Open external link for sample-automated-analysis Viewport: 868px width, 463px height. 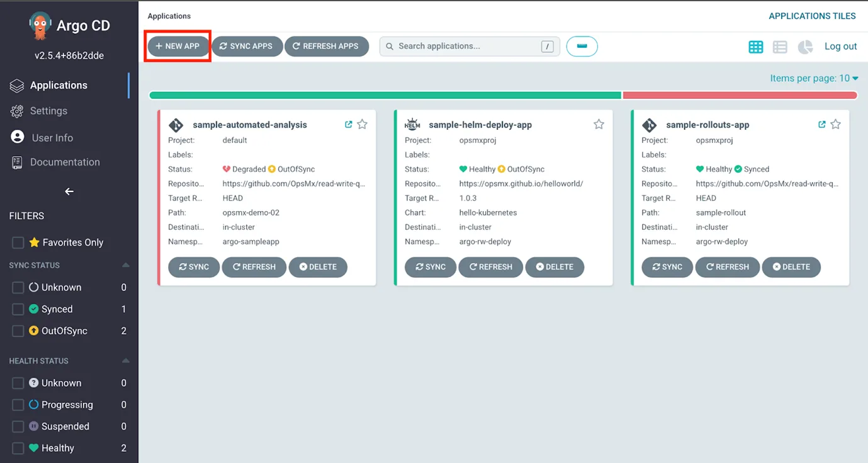point(348,125)
